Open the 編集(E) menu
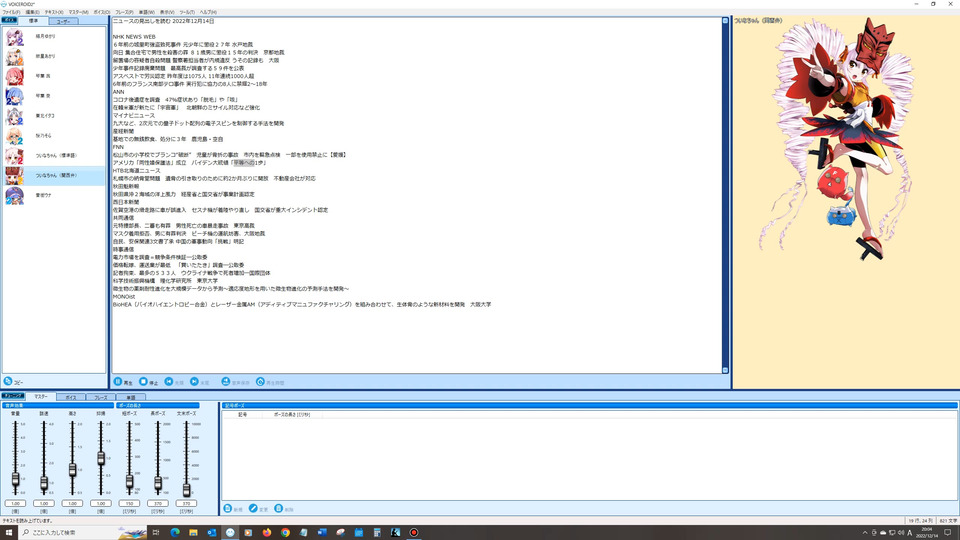Image resolution: width=960 pixels, height=540 pixels. [32, 12]
